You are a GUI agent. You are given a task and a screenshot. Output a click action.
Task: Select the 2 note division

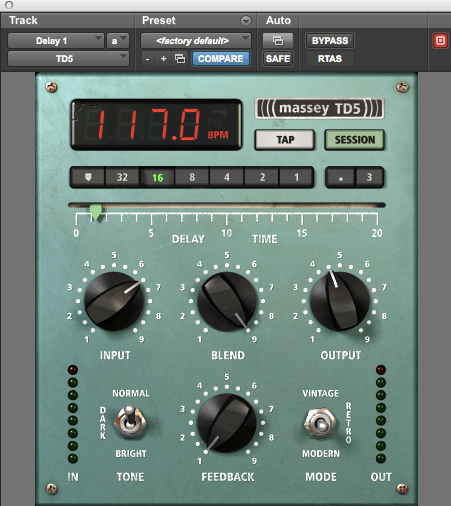coord(262,177)
